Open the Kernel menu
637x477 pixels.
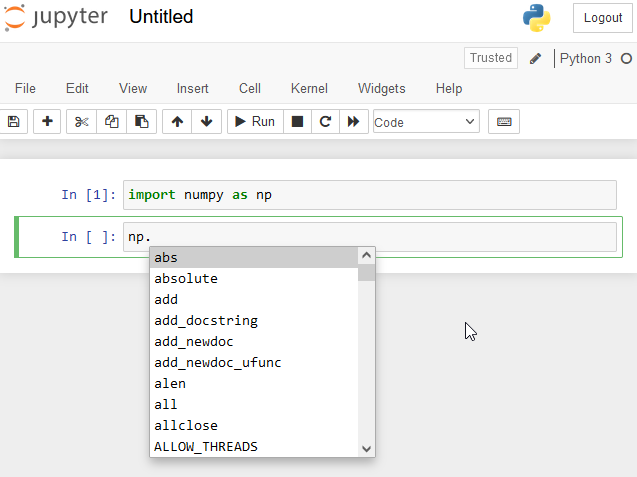[309, 89]
